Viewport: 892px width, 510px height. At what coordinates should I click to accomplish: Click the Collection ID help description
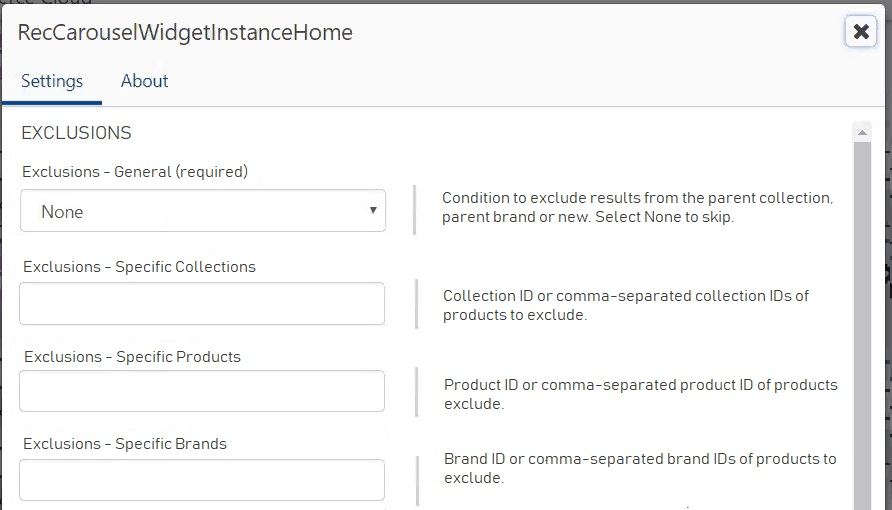[x=626, y=305]
